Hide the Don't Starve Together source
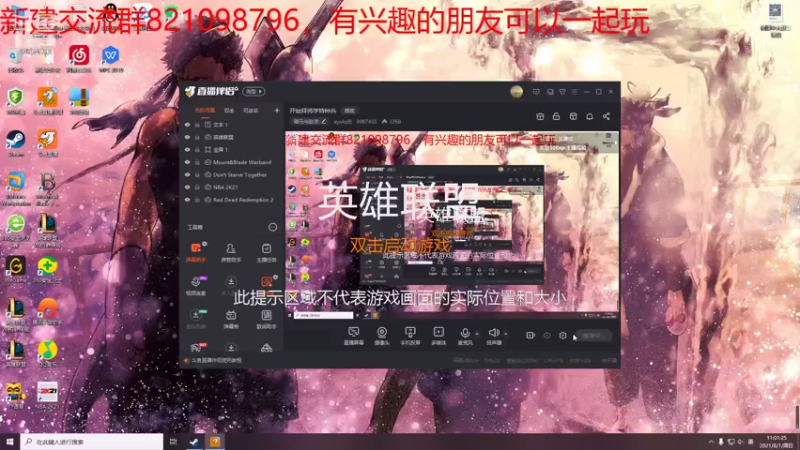This screenshot has height=450, width=800. tap(187, 174)
